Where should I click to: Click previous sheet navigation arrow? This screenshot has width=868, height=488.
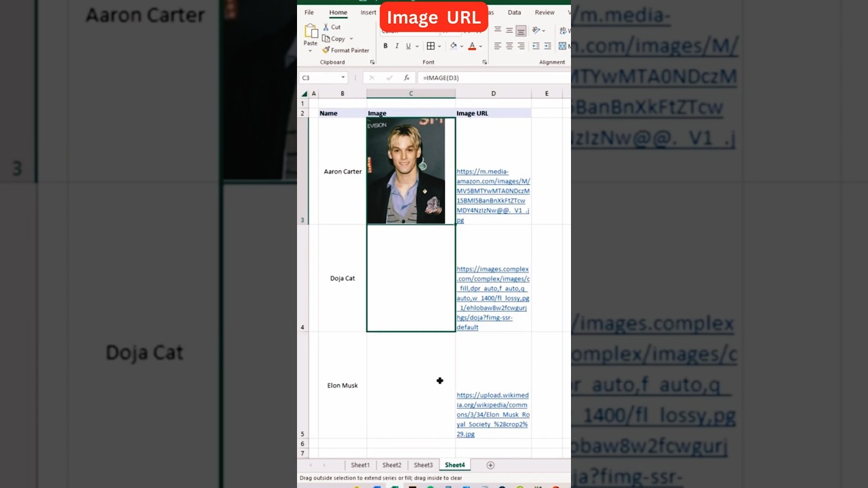311,465
